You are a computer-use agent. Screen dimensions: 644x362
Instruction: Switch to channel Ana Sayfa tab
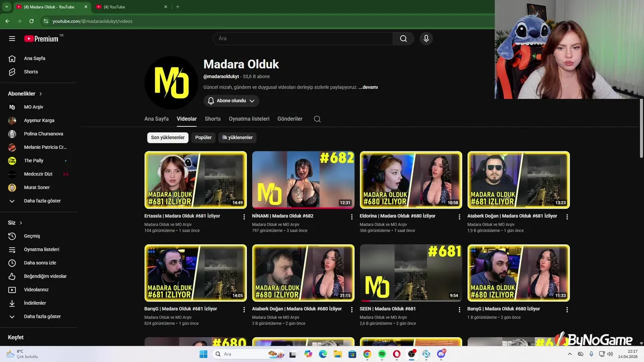156,119
